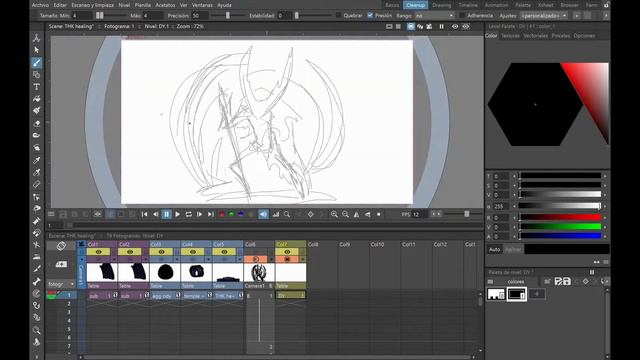Click the Auto apply button
This screenshot has width=640, height=360.
pos(495,249)
